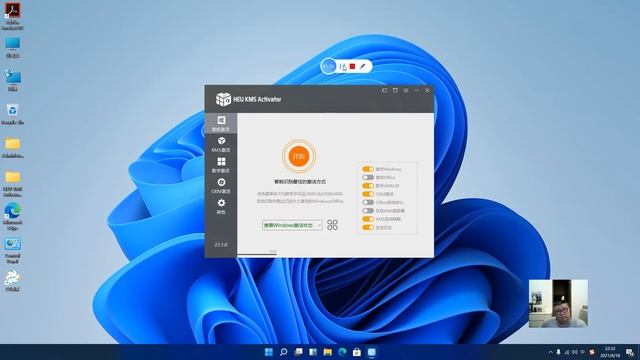This screenshot has width=640, height=360.
Task: Open the Windows Start button in taskbar
Action: 269,352
